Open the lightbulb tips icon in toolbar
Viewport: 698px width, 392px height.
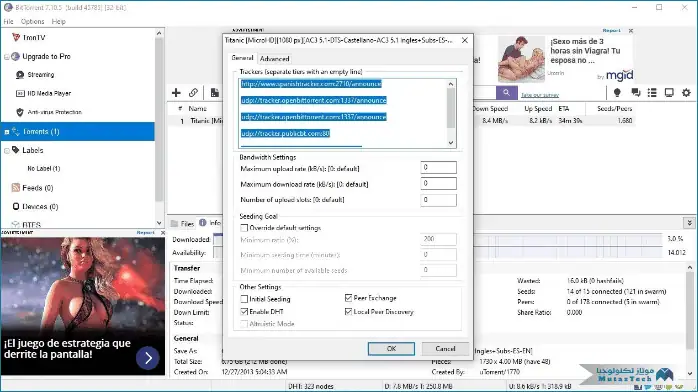coord(617,93)
